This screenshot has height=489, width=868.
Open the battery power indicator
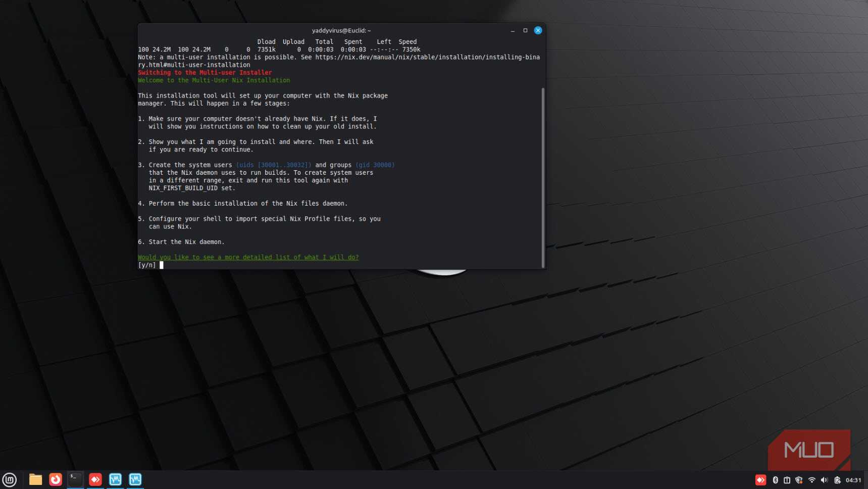click(x=837, y=480)
